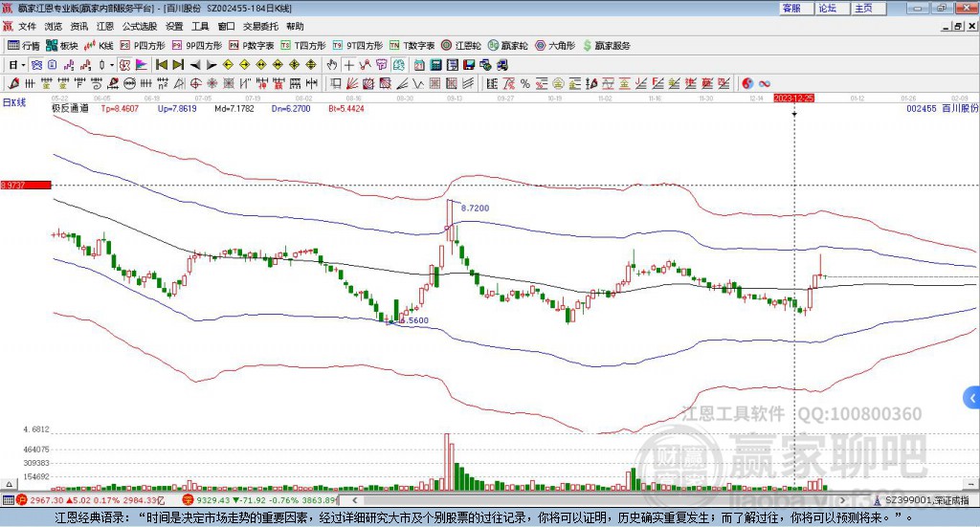
Task: Click the 8.9737 red price label
Action: click(26, 185)
